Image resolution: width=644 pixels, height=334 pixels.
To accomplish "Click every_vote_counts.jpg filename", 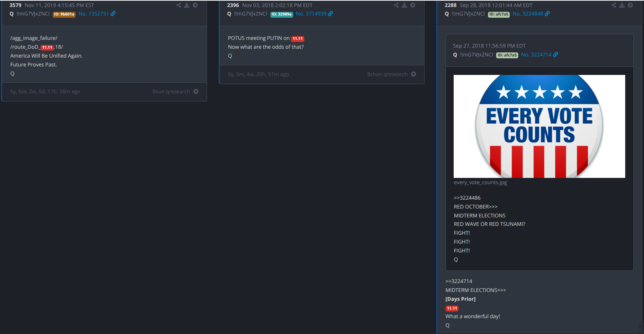I will pyautogui.click(x=480, y=182).
